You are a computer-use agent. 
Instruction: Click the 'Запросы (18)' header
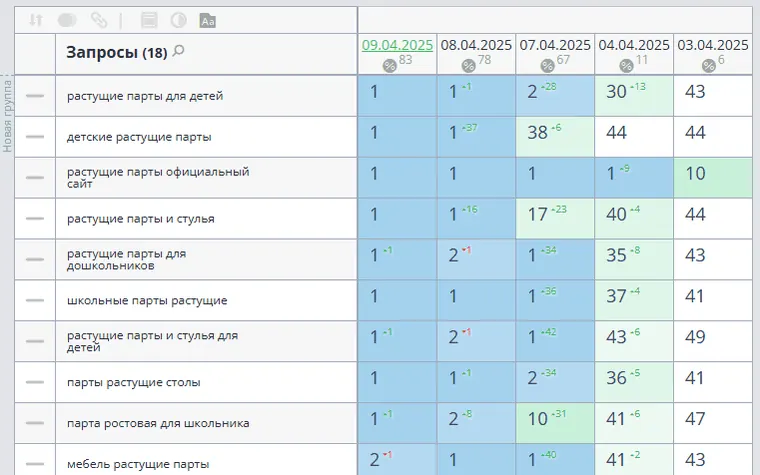coord(116,52)
